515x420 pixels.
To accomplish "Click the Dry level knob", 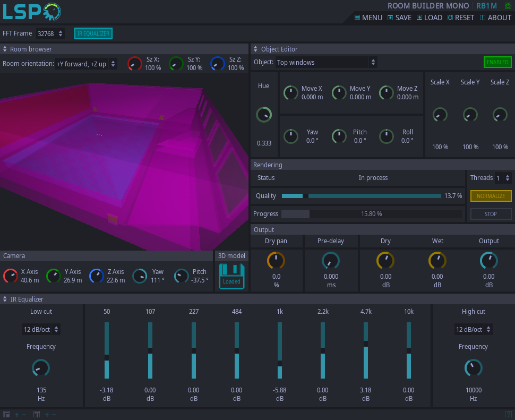I will [385, 261].
